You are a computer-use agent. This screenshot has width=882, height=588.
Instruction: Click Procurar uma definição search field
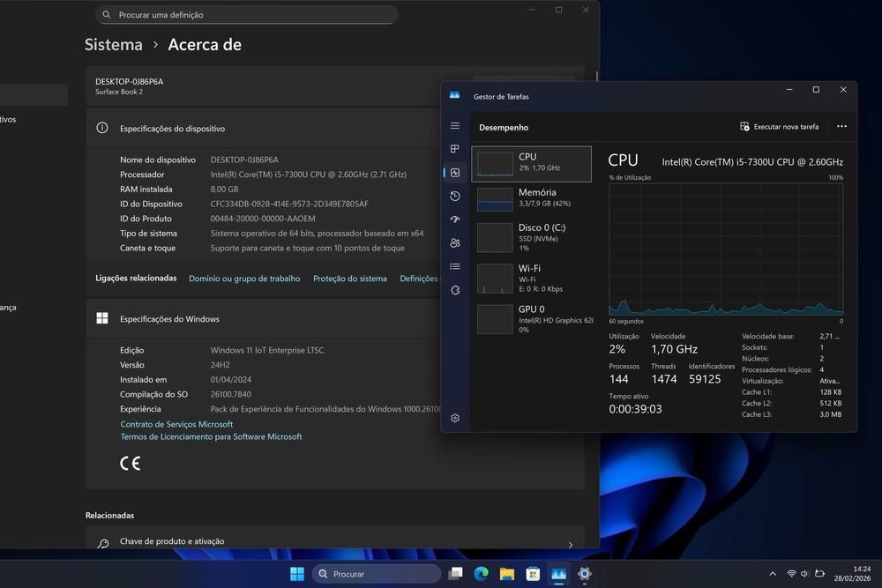pyautogui.click(x=246, y=15)
